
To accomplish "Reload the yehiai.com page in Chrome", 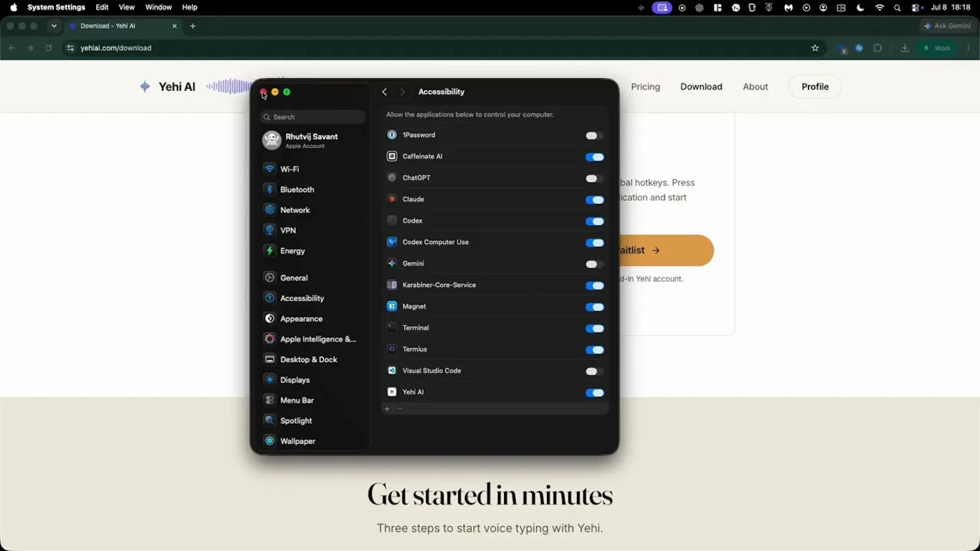I will pos(48,48).
